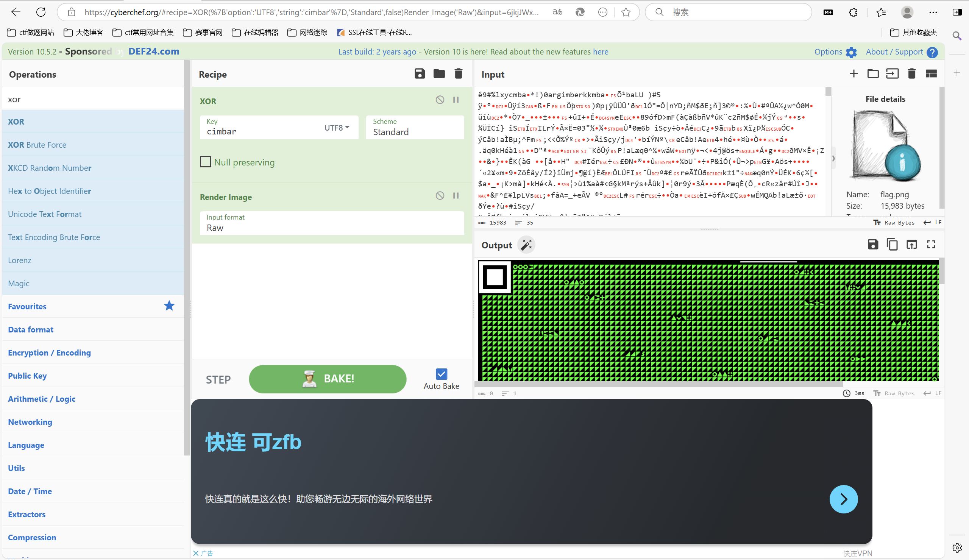
Task: Click the ad's blue arrow button
Action: click(843, 499)
